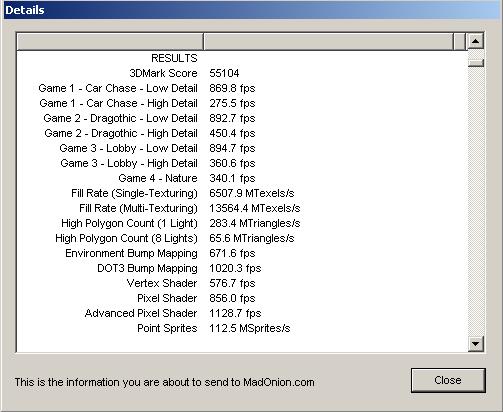Click the vertical scrollbar track below the thumb
Viewport: 503px width, 412px height.
click(476, 200)
